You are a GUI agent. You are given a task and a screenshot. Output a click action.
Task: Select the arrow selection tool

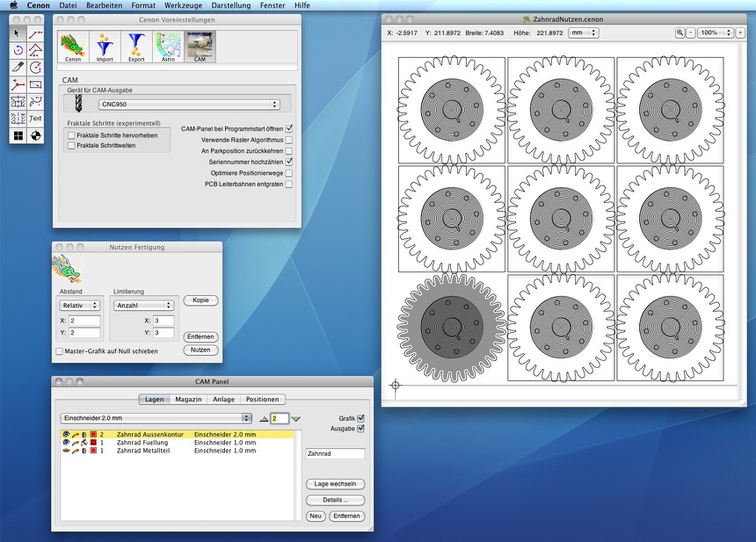click(18, 33)
